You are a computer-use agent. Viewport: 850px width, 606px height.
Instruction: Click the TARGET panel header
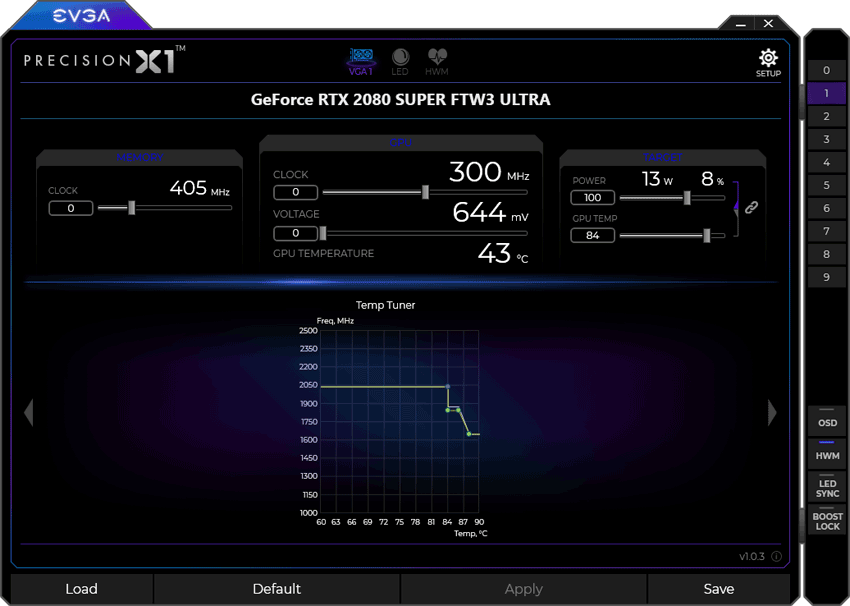(662, 157)
